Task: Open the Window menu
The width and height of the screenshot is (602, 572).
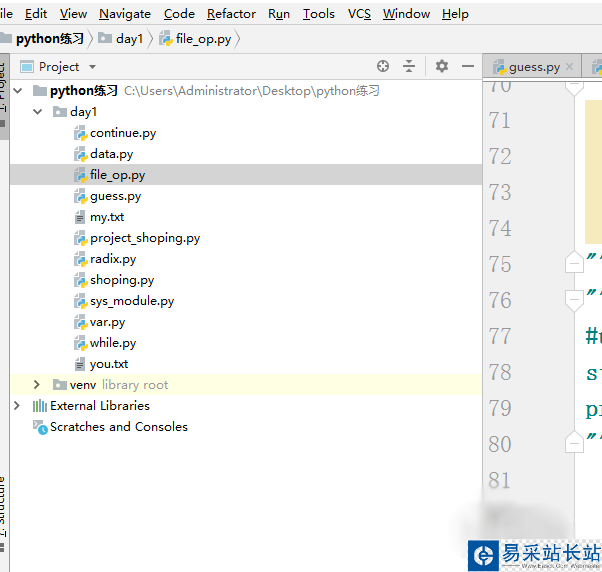Action: (x=406, y=14)
